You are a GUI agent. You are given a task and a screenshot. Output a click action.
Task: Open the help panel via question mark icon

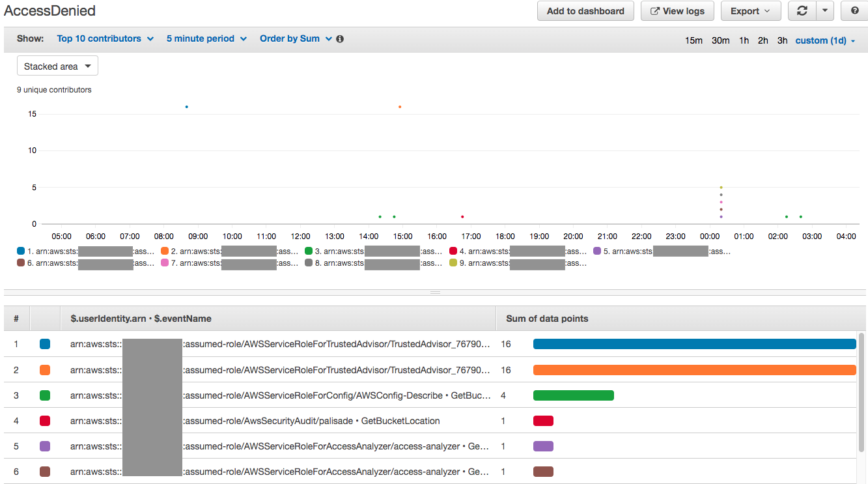point(854,11)
